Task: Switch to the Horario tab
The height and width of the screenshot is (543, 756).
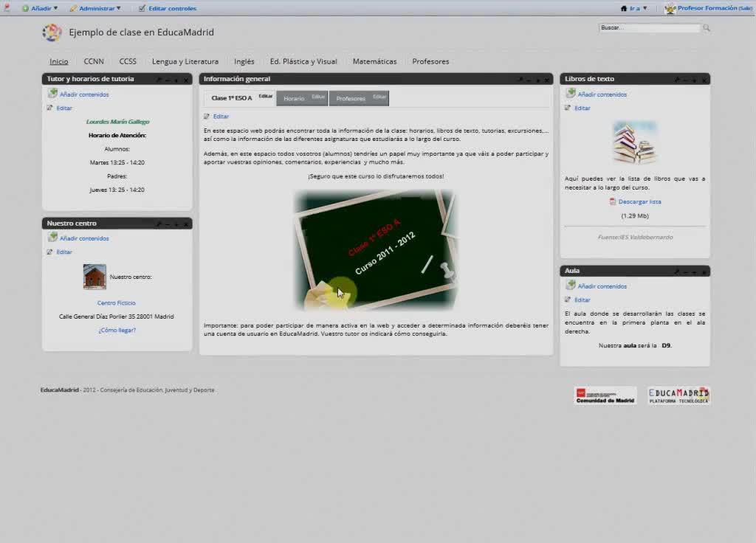Action: (x=294, y=98)
